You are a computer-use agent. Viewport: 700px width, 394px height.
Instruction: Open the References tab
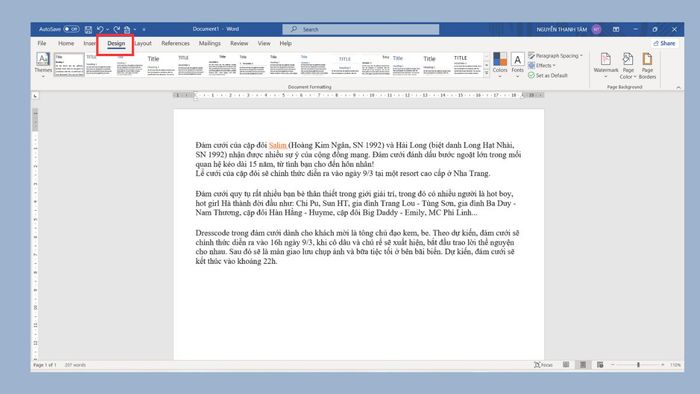point(175,43)
